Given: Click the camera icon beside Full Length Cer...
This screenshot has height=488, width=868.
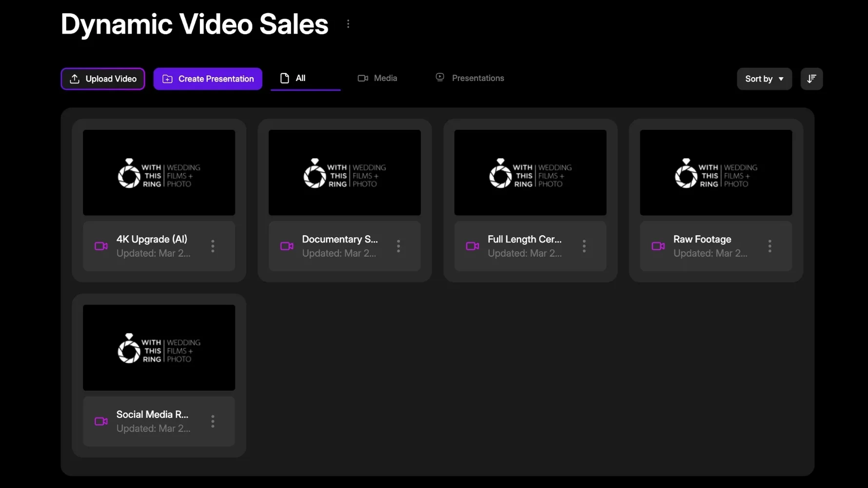Looking at the screenshot, I should click(x=473, y=246).
